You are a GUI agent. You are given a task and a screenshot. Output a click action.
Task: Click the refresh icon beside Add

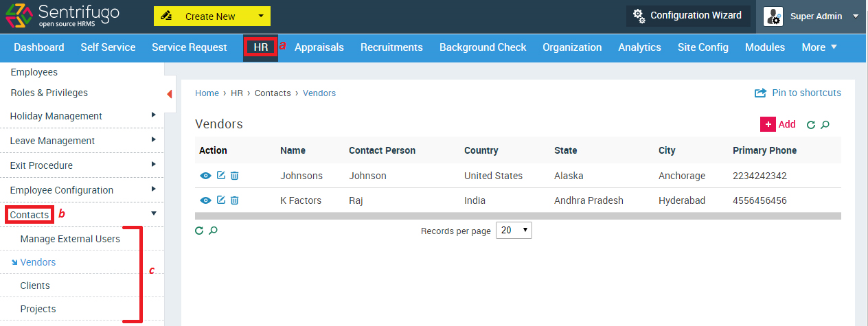tap(811, 125)
